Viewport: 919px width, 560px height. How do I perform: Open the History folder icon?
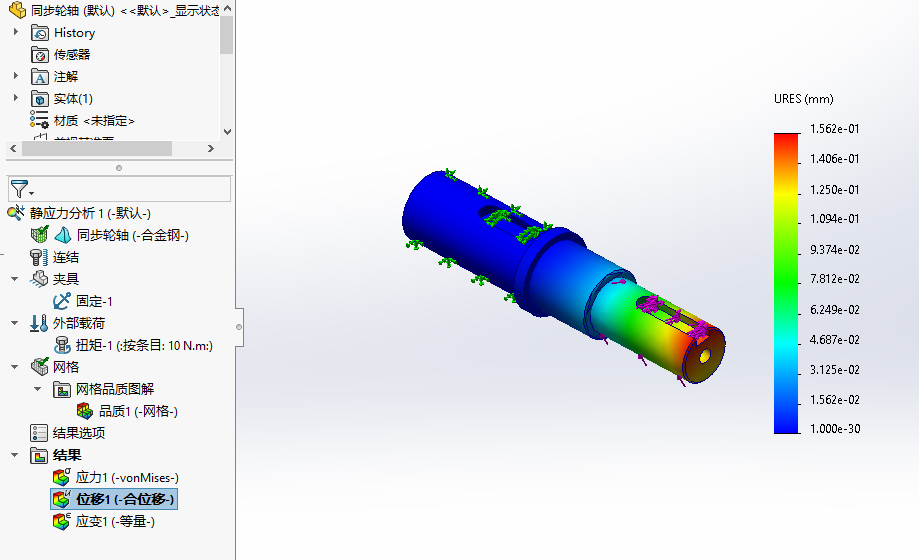pyautogui.click(x=40, y=33)
